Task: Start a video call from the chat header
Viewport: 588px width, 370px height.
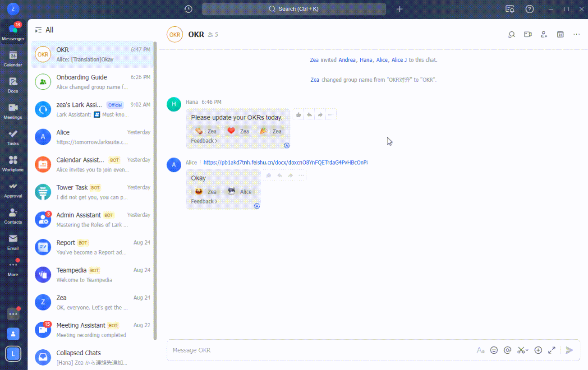Action: tap(528, 34)
